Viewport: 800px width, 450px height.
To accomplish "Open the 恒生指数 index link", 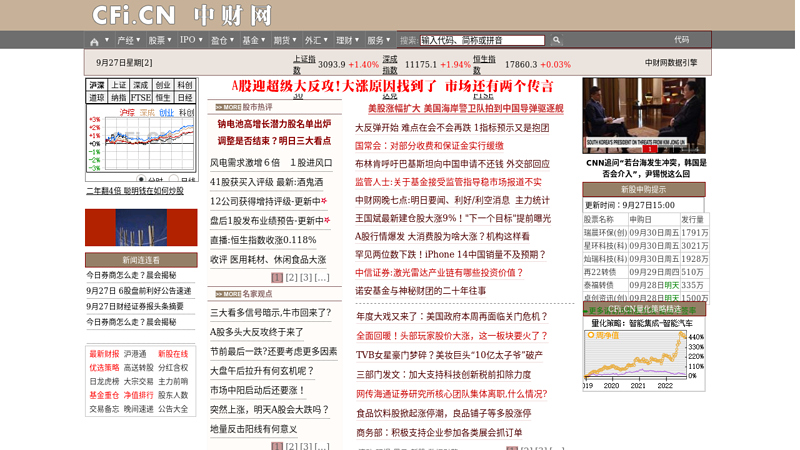I will point(484,65).
